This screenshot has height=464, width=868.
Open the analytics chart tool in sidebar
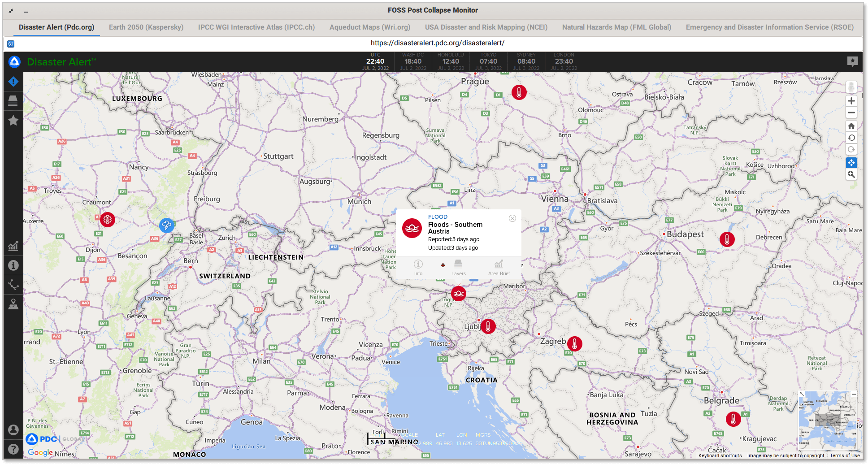[x=13, y=246]
